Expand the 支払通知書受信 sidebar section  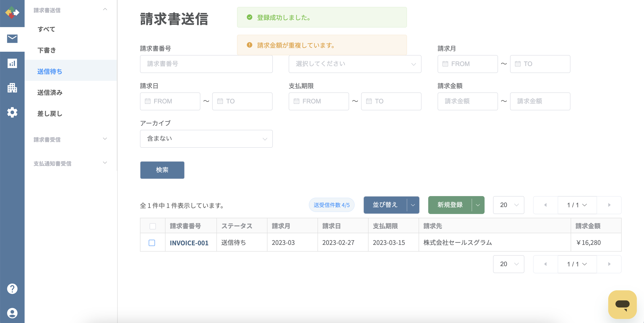point(105,163)
